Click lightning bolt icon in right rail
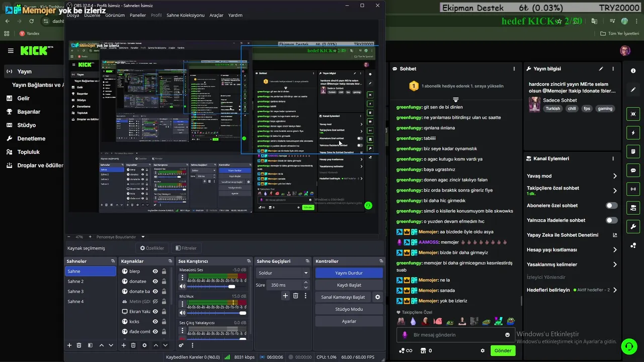 (633, 133)
